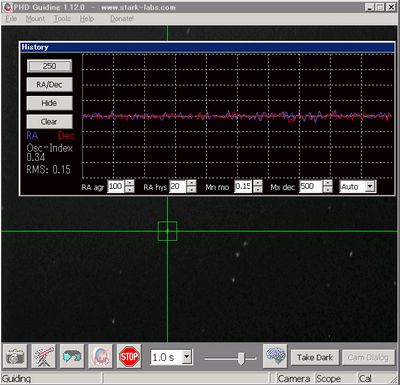Click the Scope status bar entry
Viewport: 400px width, 385px height.
329,379
